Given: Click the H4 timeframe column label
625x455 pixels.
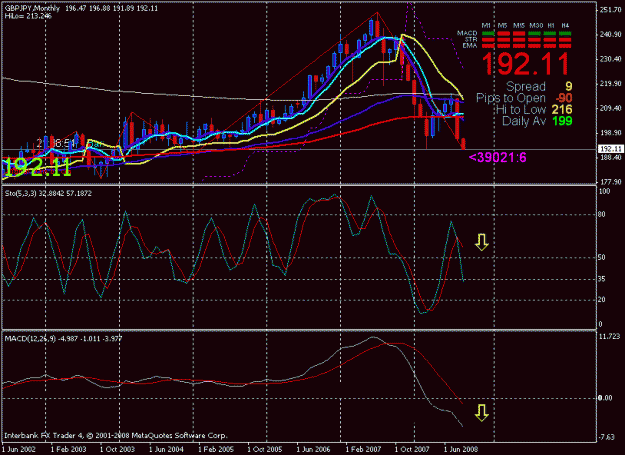Looking at the screenshot, I should point(565,25).
